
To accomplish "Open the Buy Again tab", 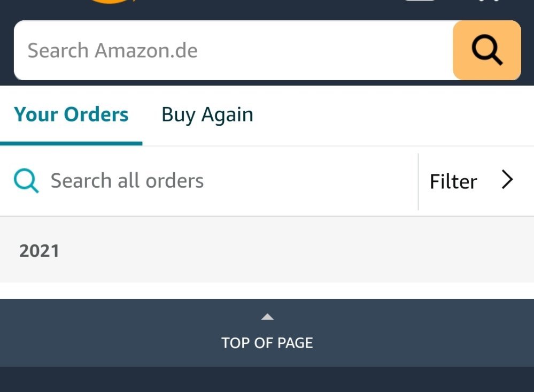I will pos(207,115).
